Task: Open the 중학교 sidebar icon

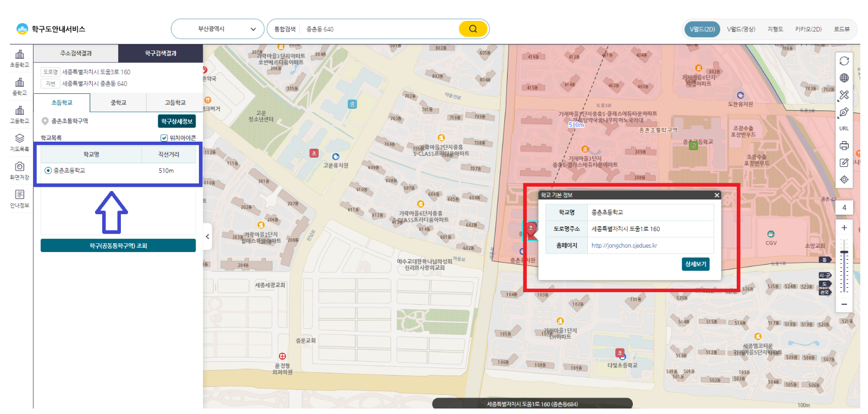Action: pyautogui.click(x=20, y=86)
